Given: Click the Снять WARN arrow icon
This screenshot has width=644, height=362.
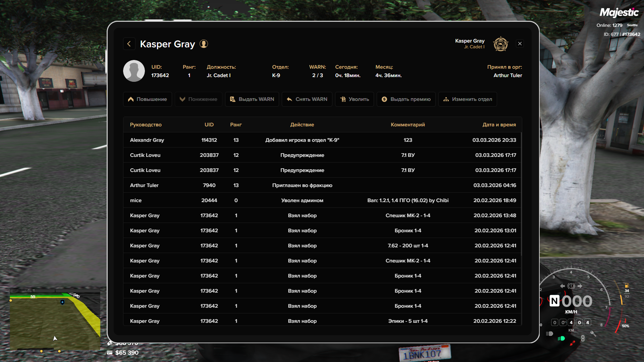Looking at the screenshot, I should pyautogui.click(x=289, y=99).
